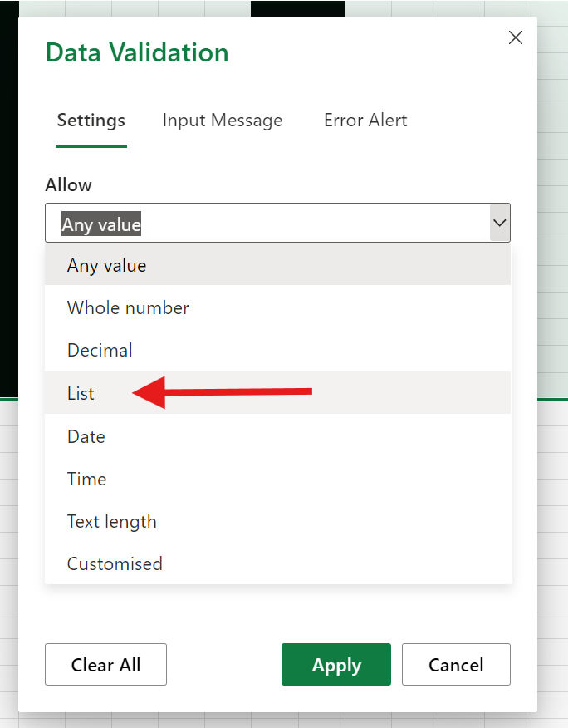Collapse the Allow dropdown using its chevron
This screenshot has width=568, height=728.
(x=500, y=223)
